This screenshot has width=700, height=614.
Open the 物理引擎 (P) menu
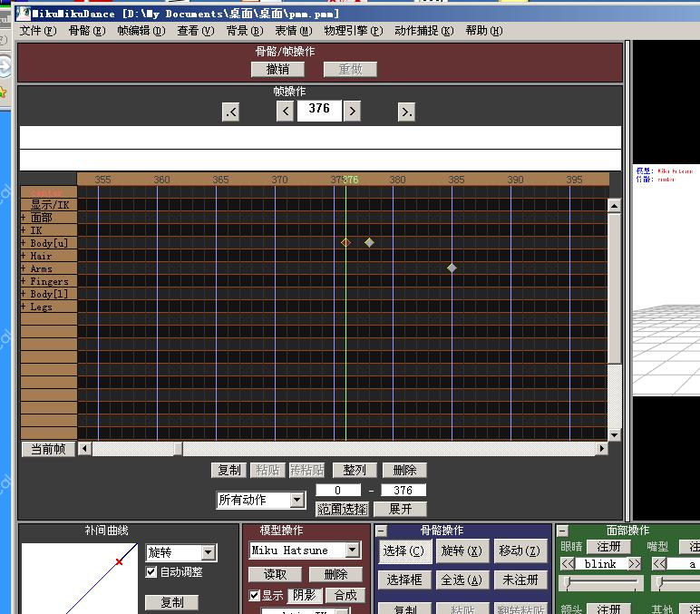coord(353,31)
